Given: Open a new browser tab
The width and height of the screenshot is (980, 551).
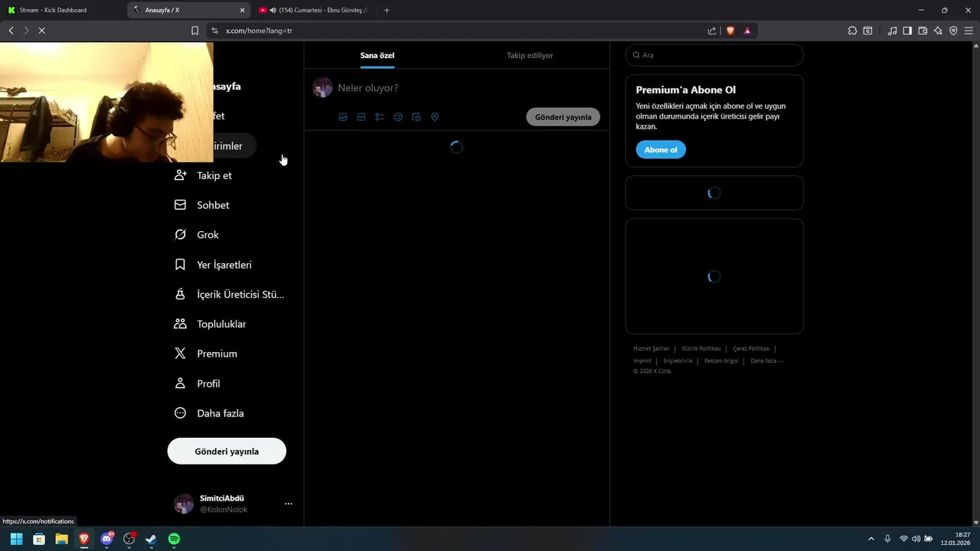Looking at the screenshot, I should (x=387, y=10).
